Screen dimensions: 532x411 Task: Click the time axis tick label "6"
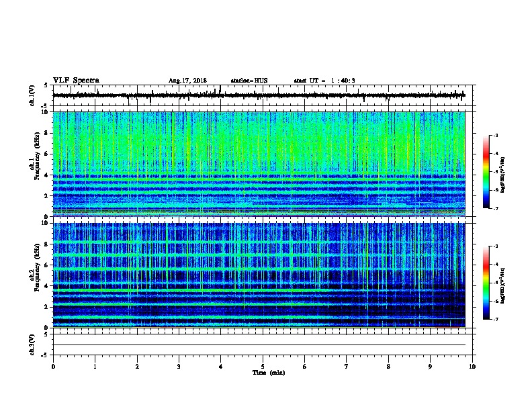[x=305, y=367]
